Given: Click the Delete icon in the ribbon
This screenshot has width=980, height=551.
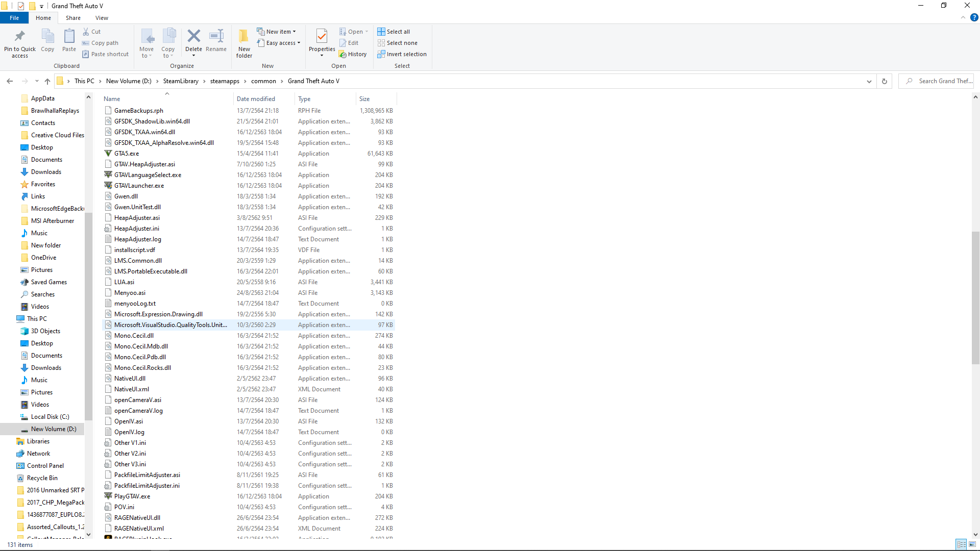Looking at the screenshot, I should [x=193, y=37].
